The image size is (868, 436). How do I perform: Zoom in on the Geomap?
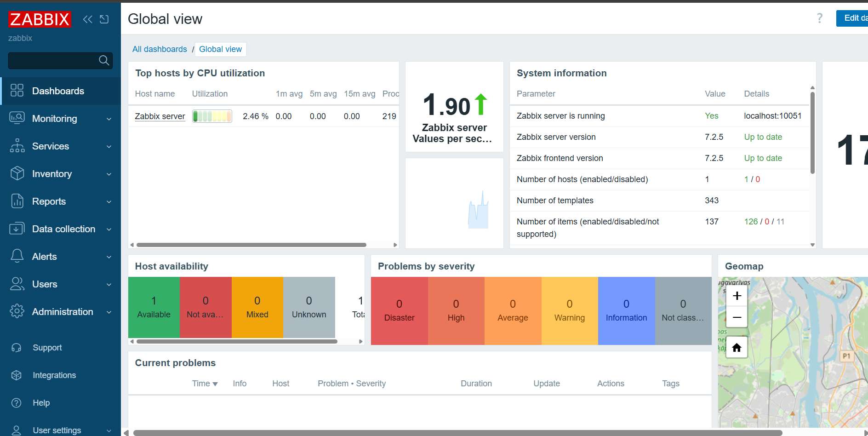tap(737, 296)
